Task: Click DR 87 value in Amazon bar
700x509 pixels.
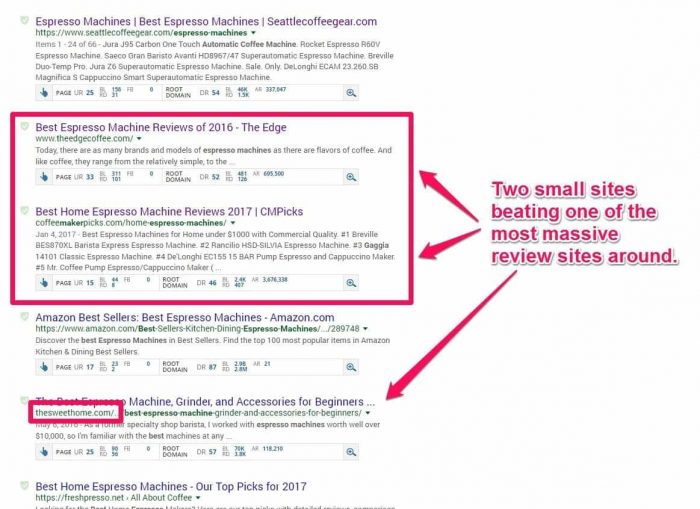Action: (212, 367)
